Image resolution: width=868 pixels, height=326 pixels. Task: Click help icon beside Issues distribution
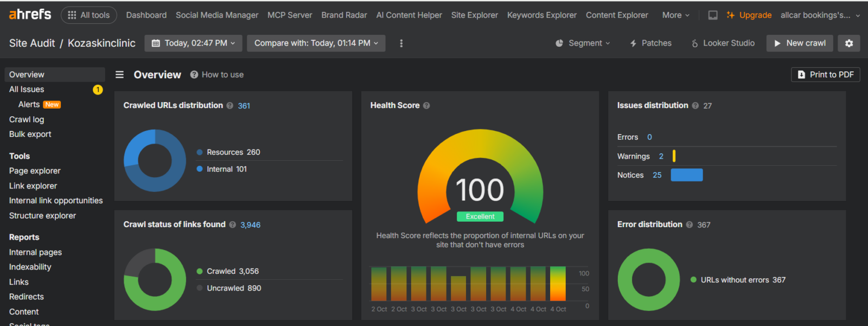click(x=695, y=106)
